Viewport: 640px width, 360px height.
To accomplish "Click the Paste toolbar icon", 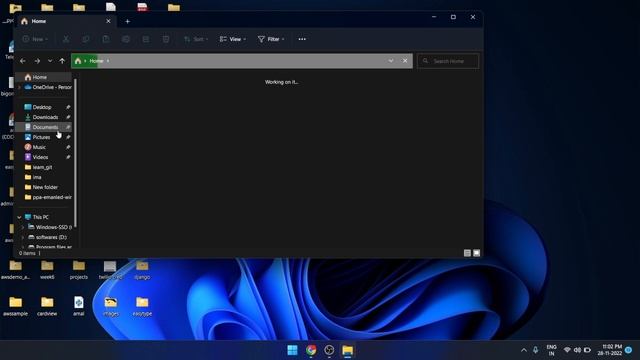I will pyautogui.click(x=106, y=39).
